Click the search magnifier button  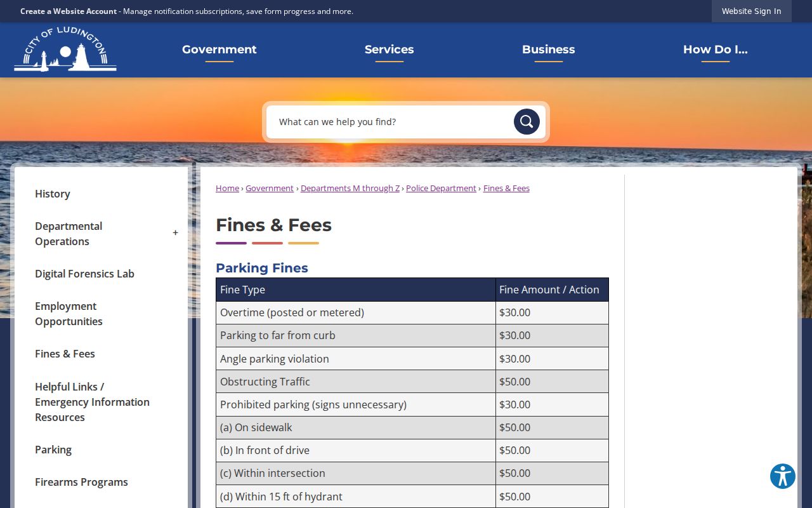527,122
